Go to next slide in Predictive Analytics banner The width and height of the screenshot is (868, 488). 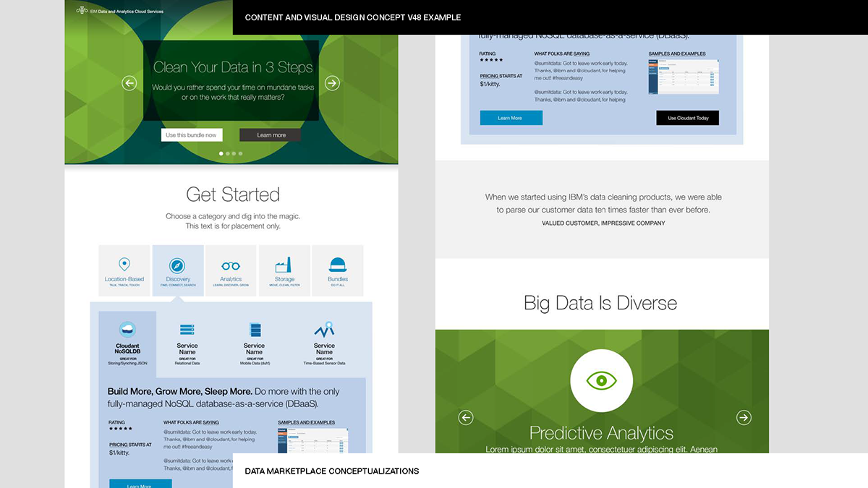point(744,417)
